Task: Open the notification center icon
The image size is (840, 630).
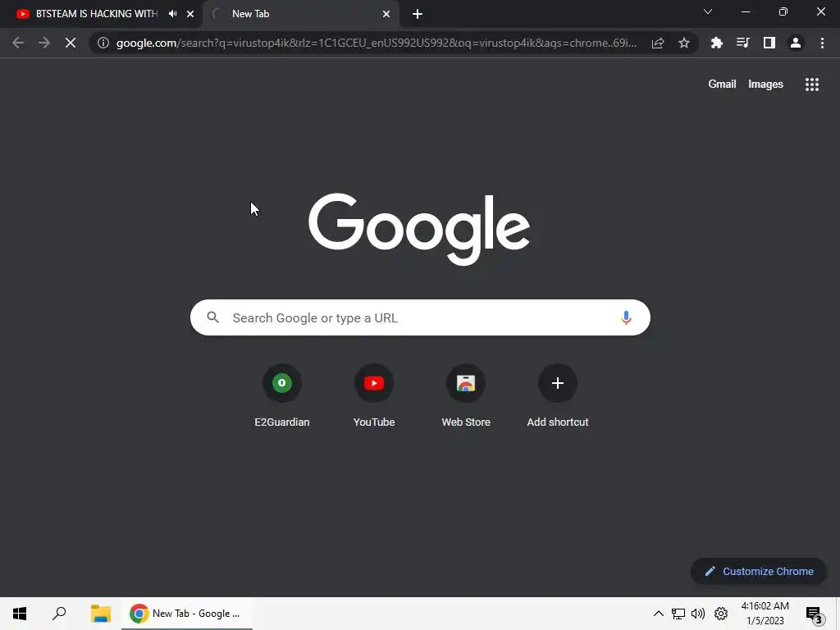Action: [814, 614]
